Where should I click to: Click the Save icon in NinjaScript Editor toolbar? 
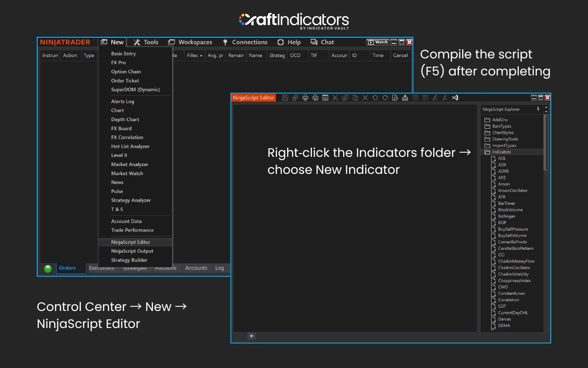285,98
